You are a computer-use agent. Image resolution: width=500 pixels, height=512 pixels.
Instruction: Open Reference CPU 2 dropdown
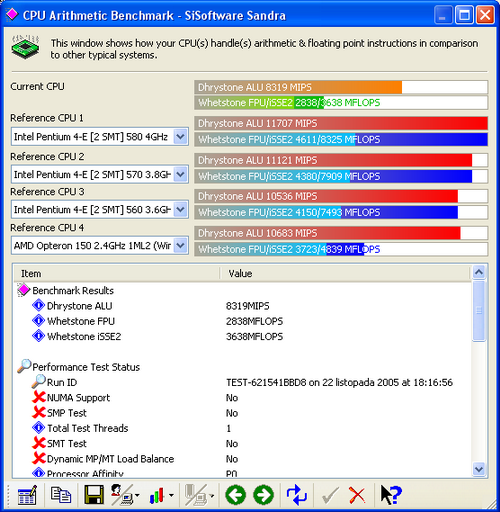click(x=180, y=174)
